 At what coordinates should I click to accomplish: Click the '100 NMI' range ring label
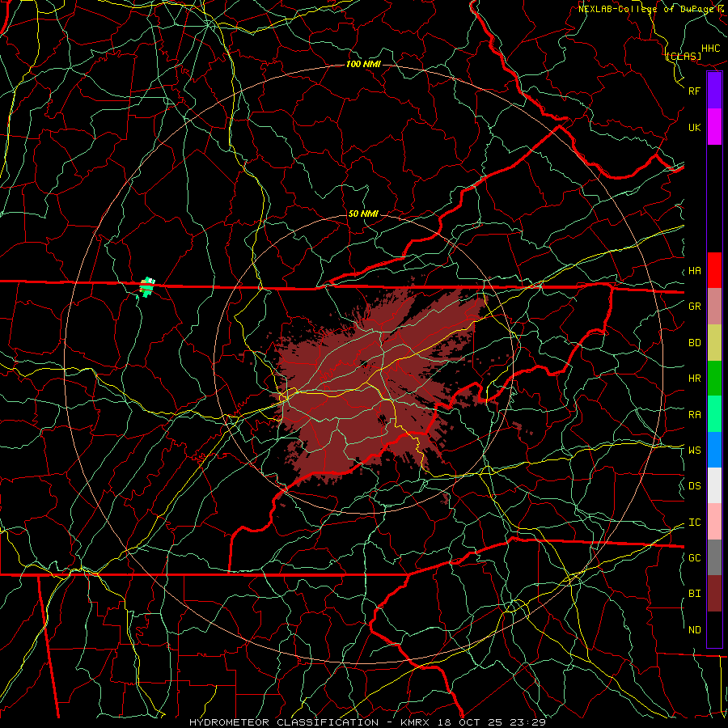pos(363,64)
